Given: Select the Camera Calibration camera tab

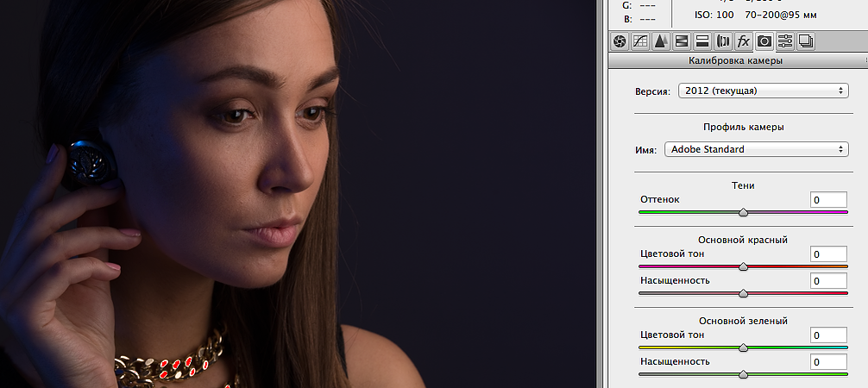Looking at the screenshot, I should coord(764,41).
